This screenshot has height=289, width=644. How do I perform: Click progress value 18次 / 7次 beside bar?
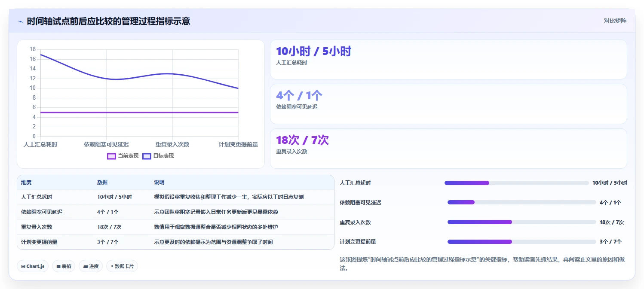(x=612, y=222)
